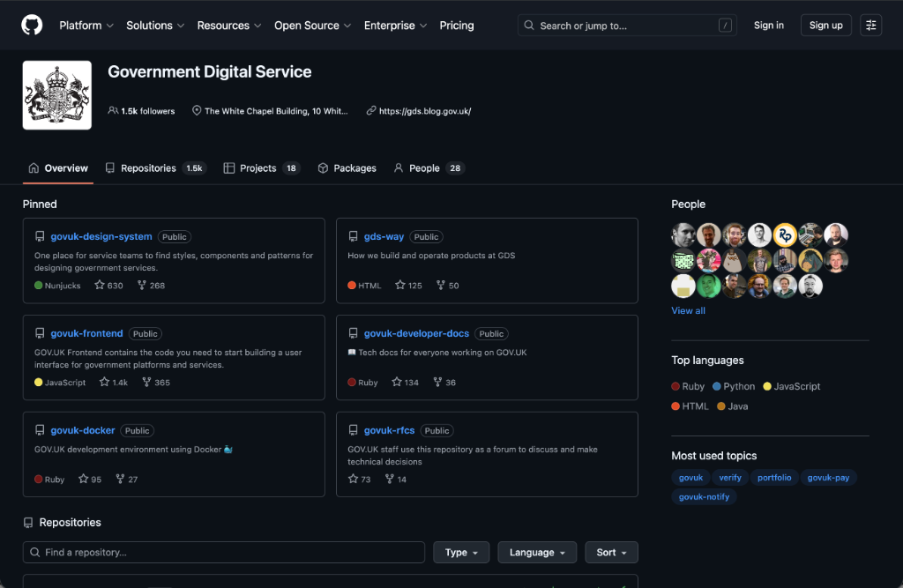Filter by Ruby in Top languages

coord(688,386)
